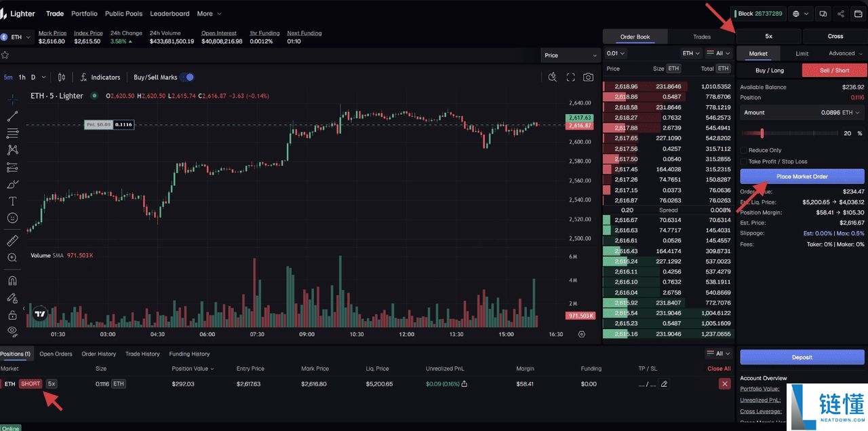This screenshot has height=431, width=868.
Task: Expand the Advanced order types dropdown
Action: point(846,54)
